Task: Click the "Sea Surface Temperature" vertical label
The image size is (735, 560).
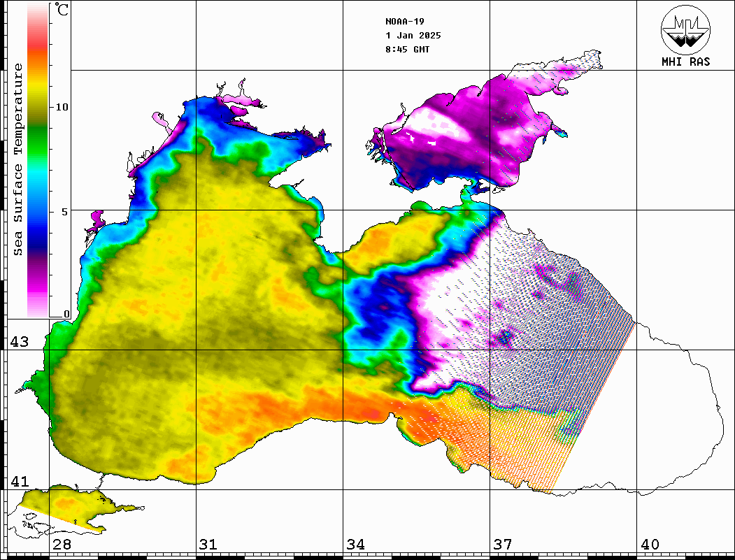Action: (17, 159)
